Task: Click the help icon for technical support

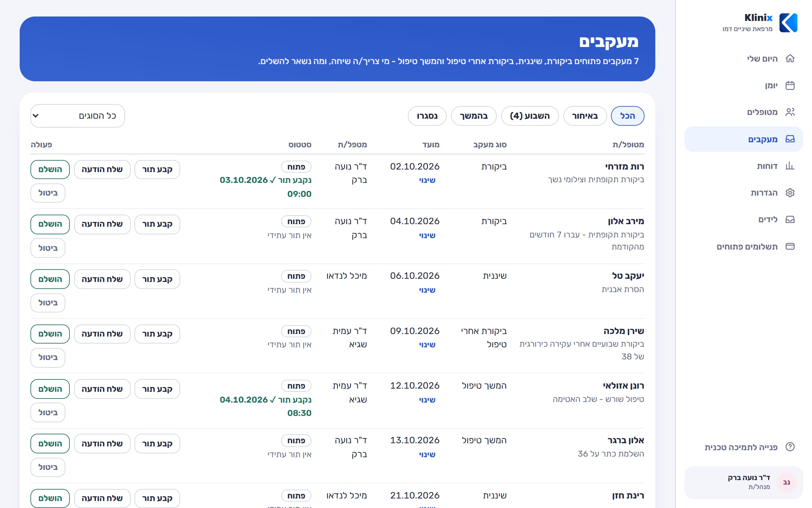Action: coord(790,447)
